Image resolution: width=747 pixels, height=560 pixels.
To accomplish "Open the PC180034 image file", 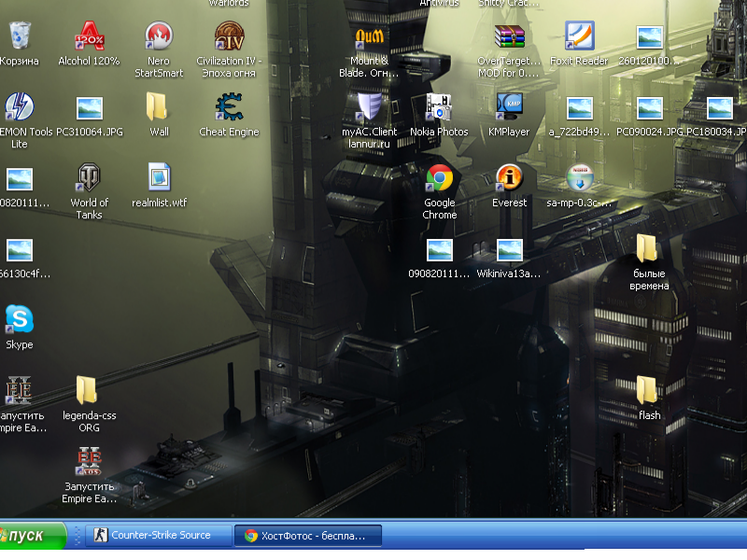I will coord(719,108).
